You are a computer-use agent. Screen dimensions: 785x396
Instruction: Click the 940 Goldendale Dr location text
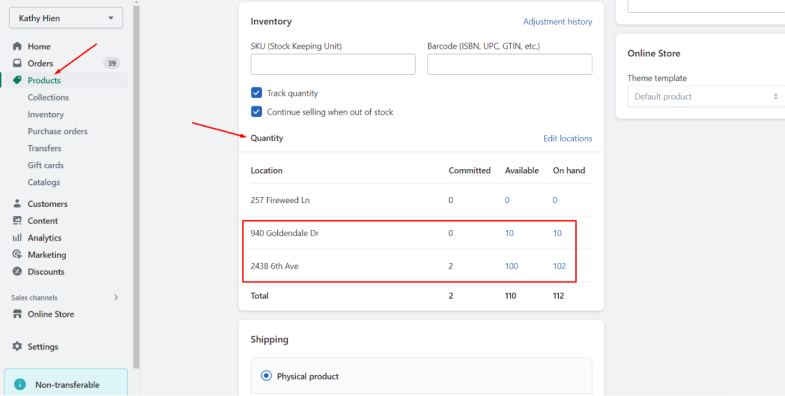coord(284,233)
